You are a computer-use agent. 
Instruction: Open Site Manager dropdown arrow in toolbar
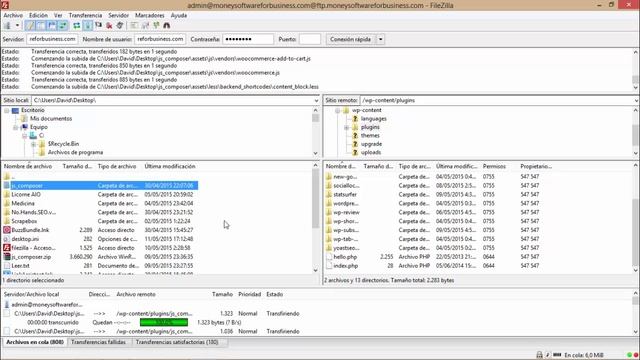(x=17, y=25)
